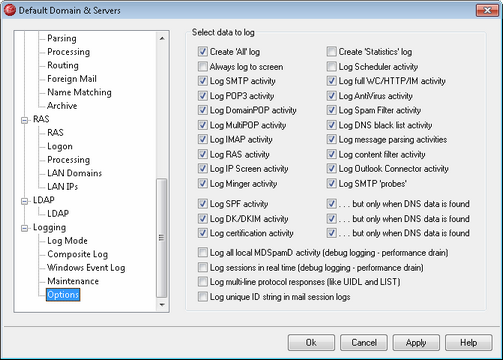Check Create 'Statistics' log option

tap(331, 51)
